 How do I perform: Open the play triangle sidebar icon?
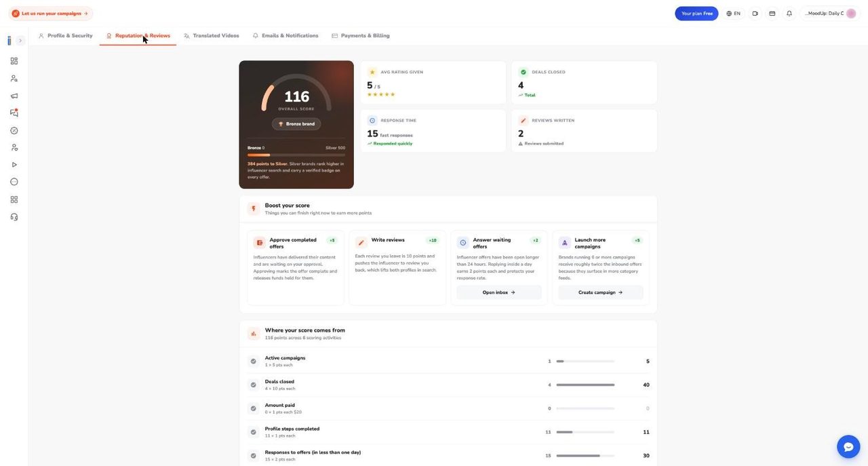pyautogui.click(x=14, y=165)
